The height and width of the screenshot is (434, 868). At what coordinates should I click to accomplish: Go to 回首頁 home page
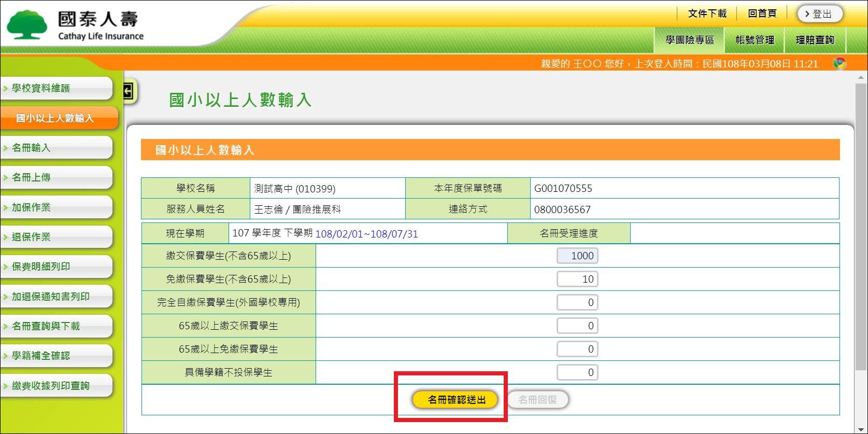coord(762,13)
